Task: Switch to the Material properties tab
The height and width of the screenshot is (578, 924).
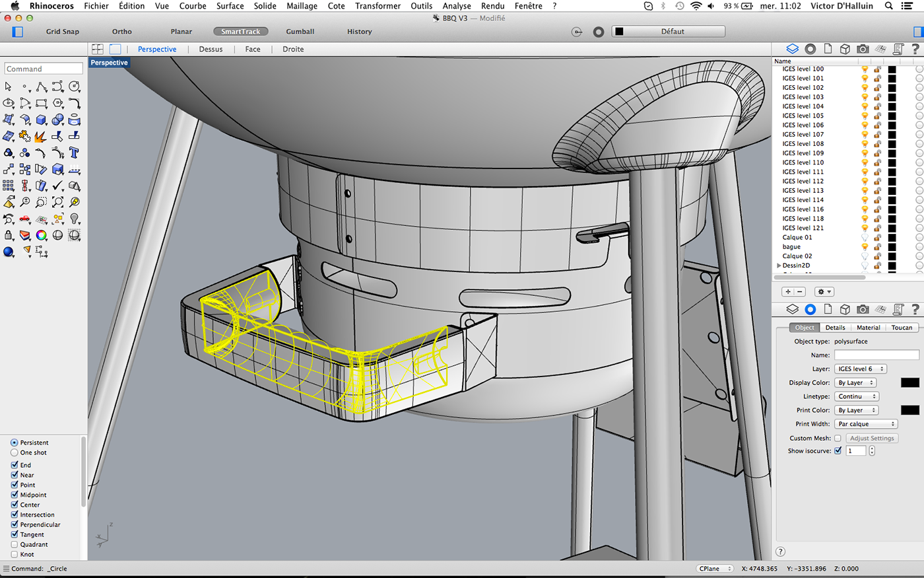Action: (x=868, y=328)
